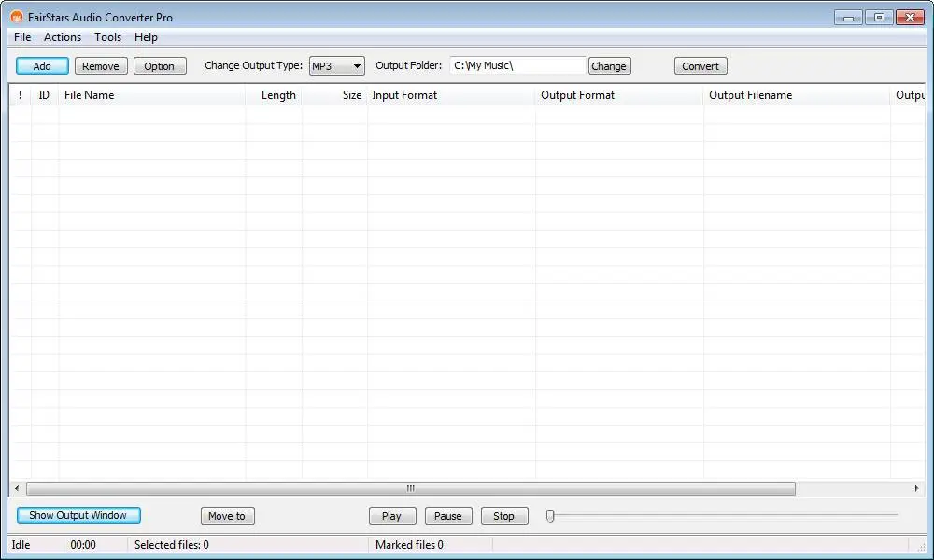Expand the MP3 output type dropdown
The width and height of the screenshot is (934, 560).
337,66
